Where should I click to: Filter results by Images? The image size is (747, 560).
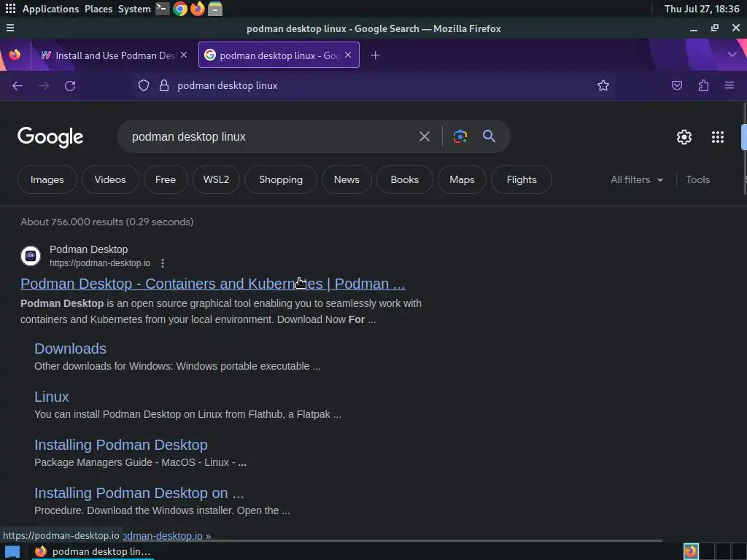[x=47, y=179]
